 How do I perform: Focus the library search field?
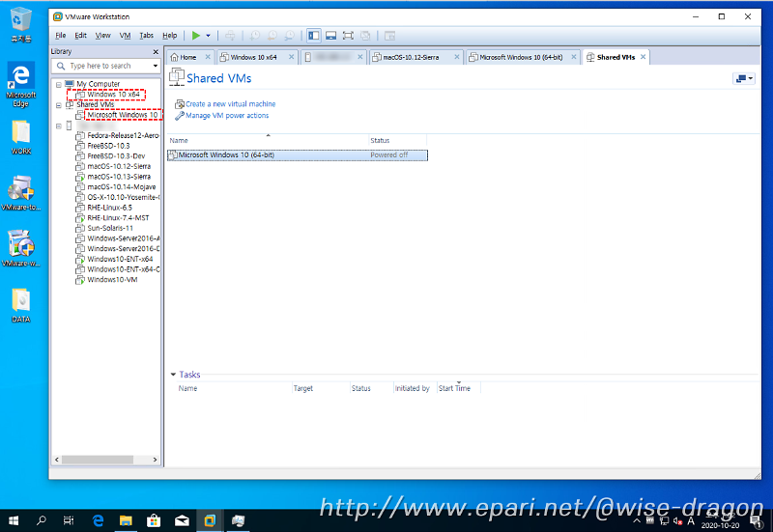coord(108,66)
